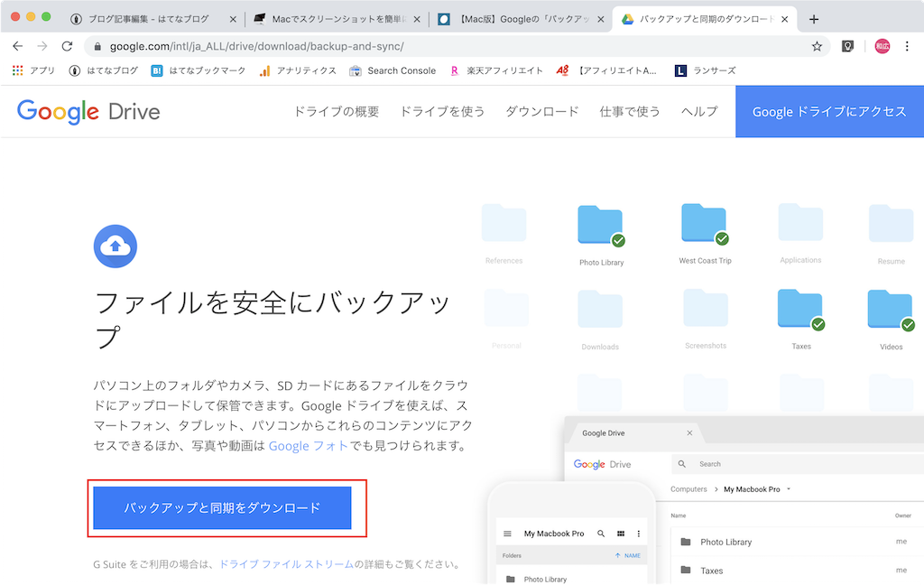This screenshot has width=924, height=585.
Task: Click the ランサーズ bookmark icon
Action: pos(681,70)
